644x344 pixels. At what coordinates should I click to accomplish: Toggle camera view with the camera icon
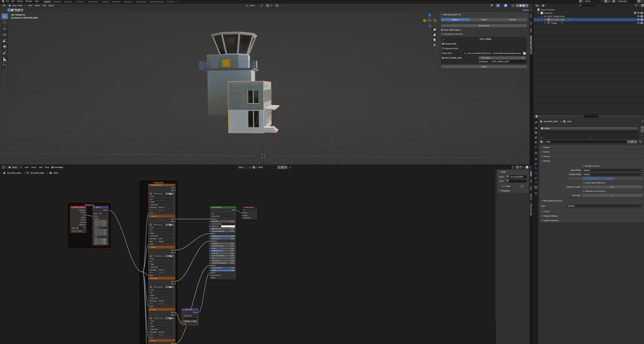(434, 40)
